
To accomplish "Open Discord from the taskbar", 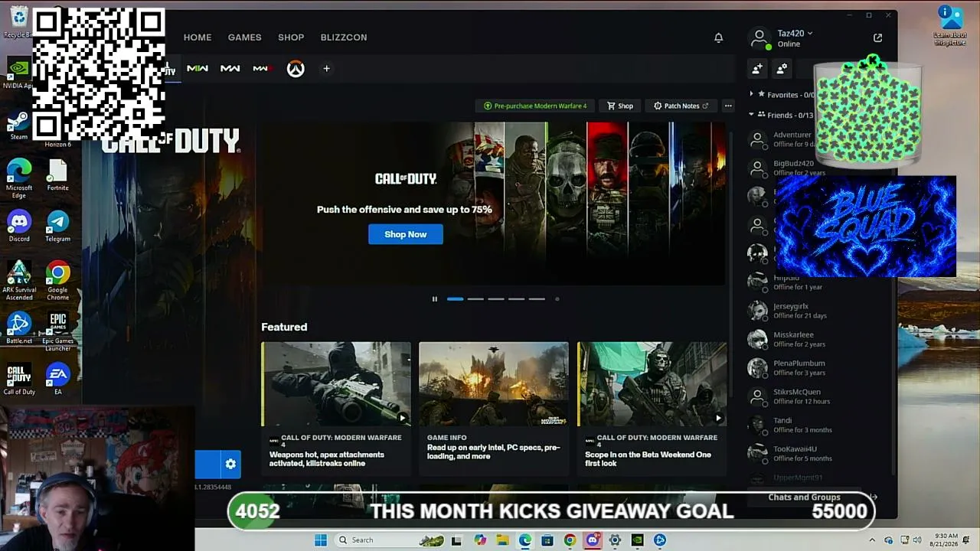I will point(592,540).
